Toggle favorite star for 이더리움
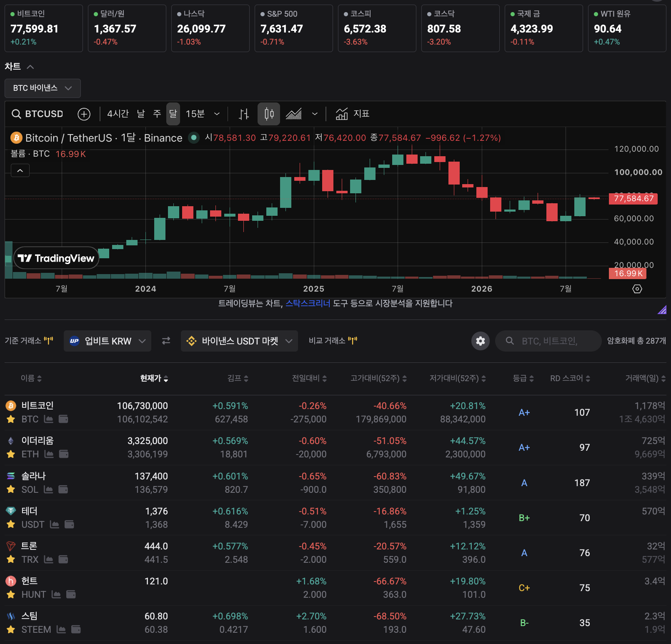Image resolution: width=671 pixels, height=644 pixels. point(11,454)
